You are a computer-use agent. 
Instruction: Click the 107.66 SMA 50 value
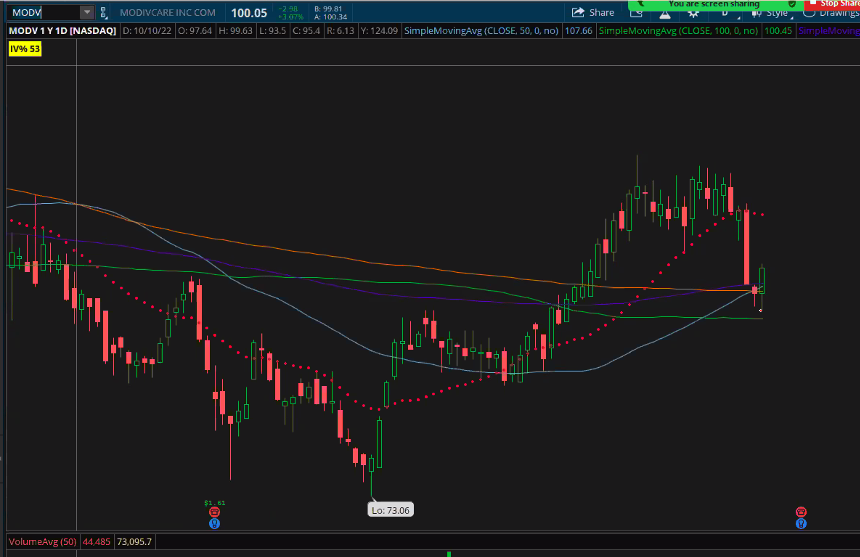(x=579, y=31)
